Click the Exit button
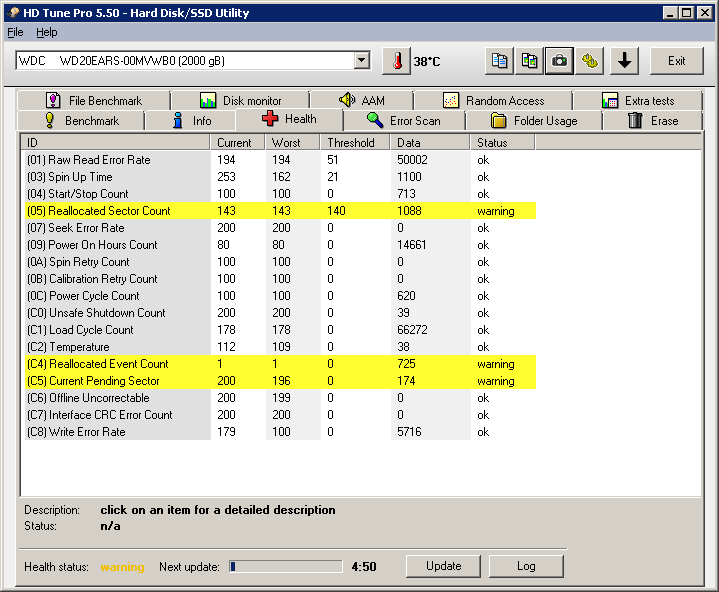The height and width of the screenshot is (592, 719). (x=676, y=61)
